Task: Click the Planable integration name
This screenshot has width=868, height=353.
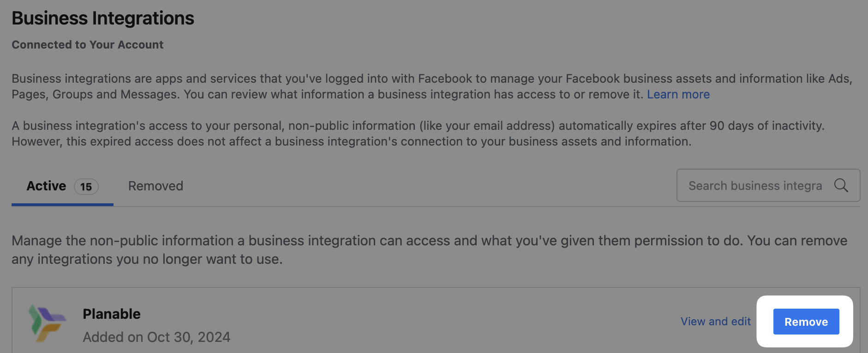Action: point(112,314)
